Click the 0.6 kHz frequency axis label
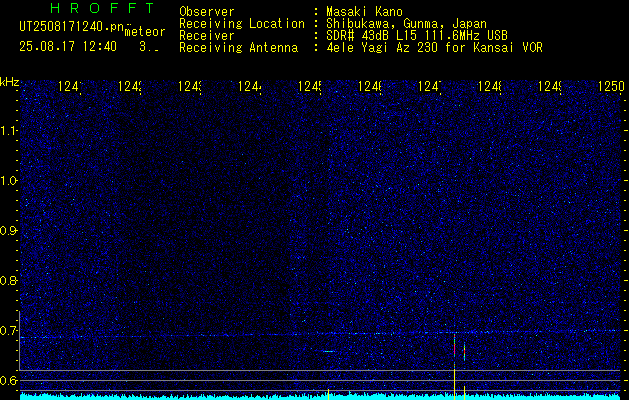629x400 pixels. point(8,380)
